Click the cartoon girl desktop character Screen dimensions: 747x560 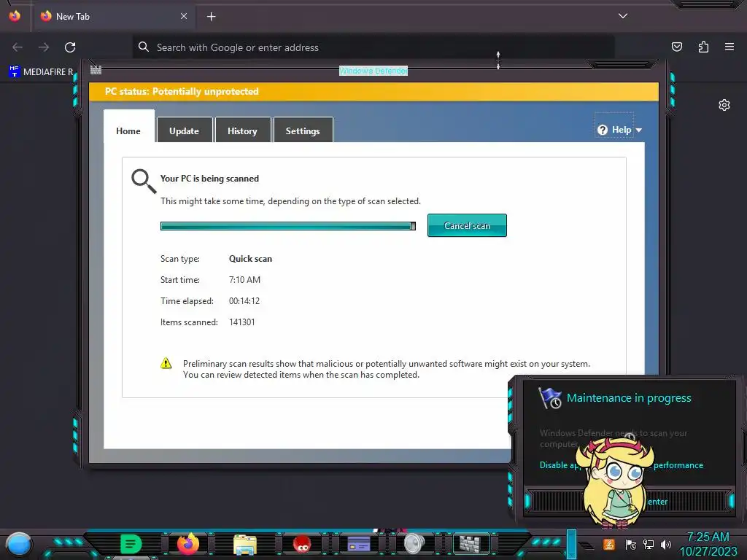[616, 481]
